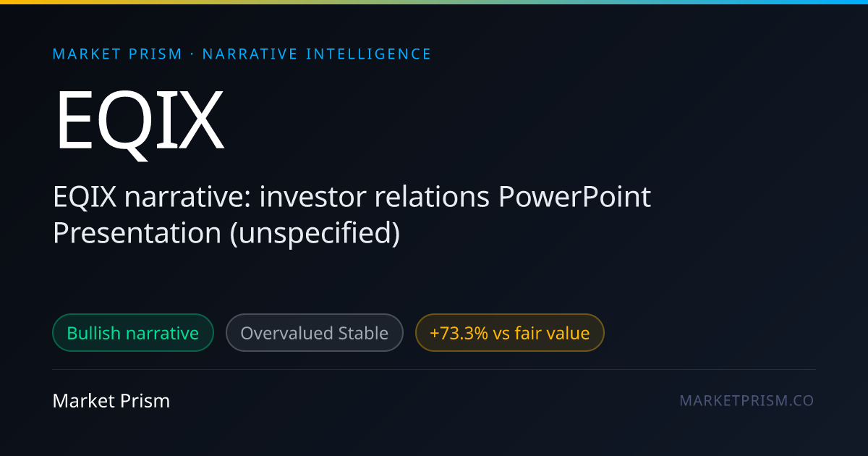Click the word PowerPoint in the headline
Viewport: 868px width, 456px height.
coord(574,198)
